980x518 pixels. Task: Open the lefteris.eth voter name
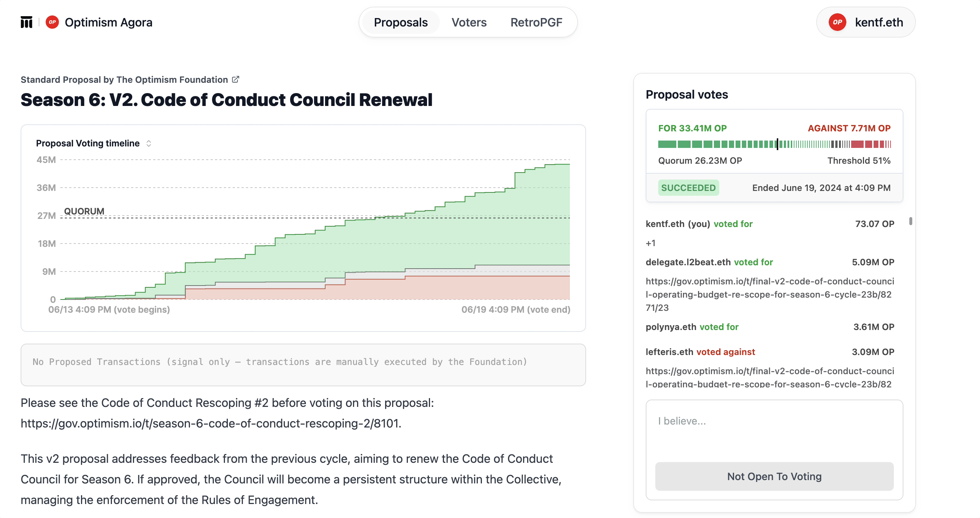point(669,352)
